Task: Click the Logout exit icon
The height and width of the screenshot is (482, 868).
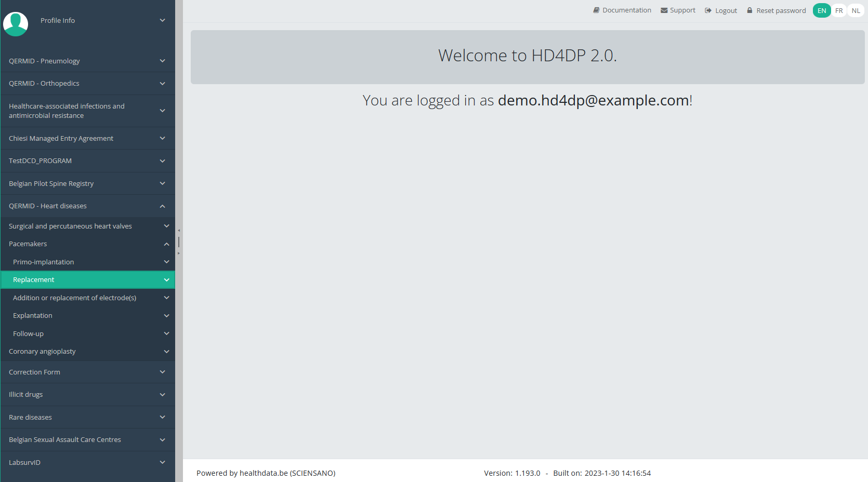Action: (x=708, y=10)
